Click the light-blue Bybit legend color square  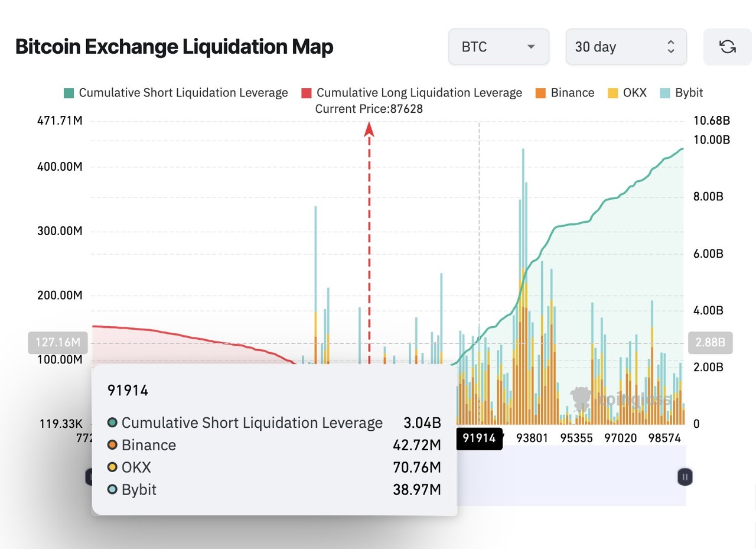tap(666, 93)
